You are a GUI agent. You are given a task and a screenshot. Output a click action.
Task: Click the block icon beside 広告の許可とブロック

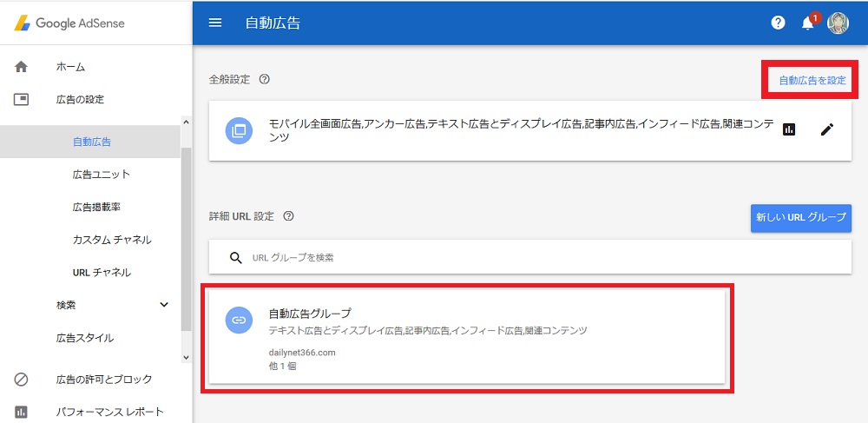pyautogui.click(x=21, y=380)
